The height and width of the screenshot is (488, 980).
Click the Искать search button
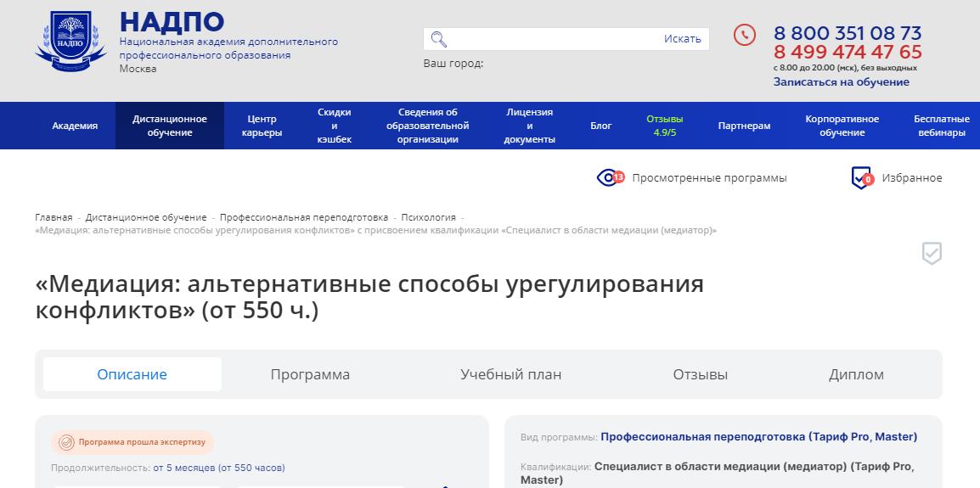[x=683, y=39]
